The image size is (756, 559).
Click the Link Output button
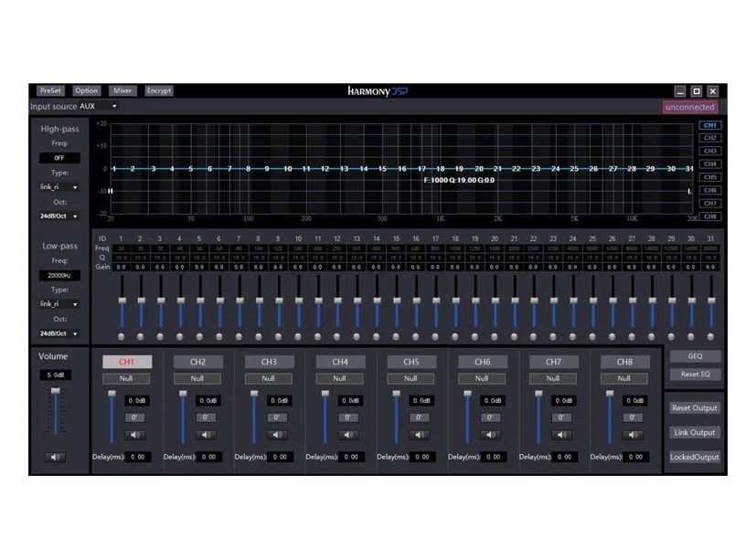pyautogui.click(x=694, y=432)
